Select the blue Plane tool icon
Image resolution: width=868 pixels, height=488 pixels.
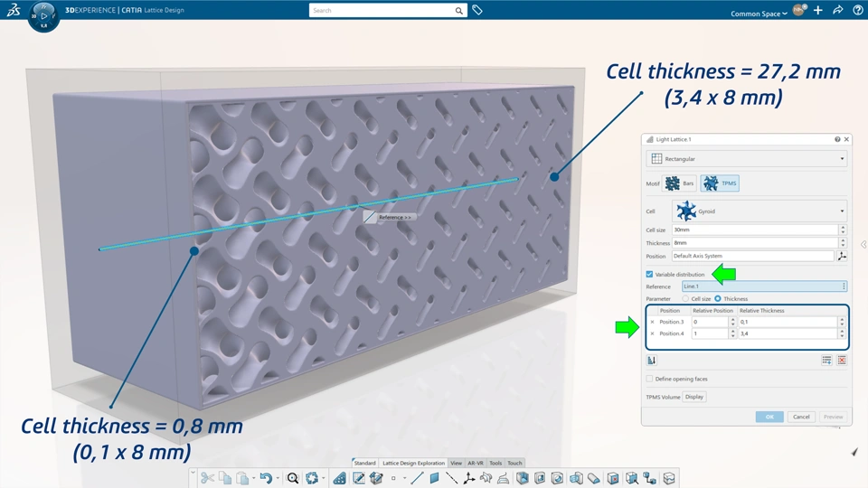[x=435, y=478]
